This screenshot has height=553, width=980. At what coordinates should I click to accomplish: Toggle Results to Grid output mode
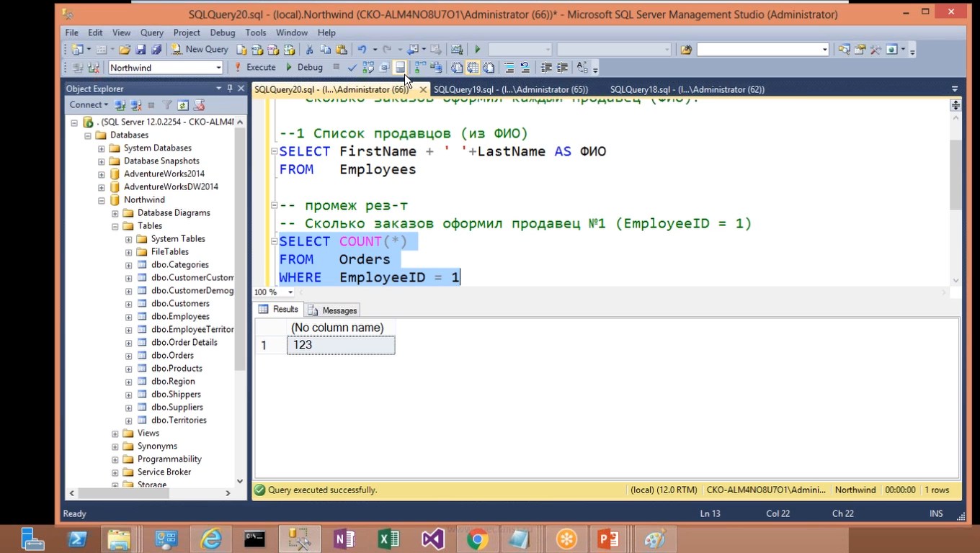pos(472,68)
